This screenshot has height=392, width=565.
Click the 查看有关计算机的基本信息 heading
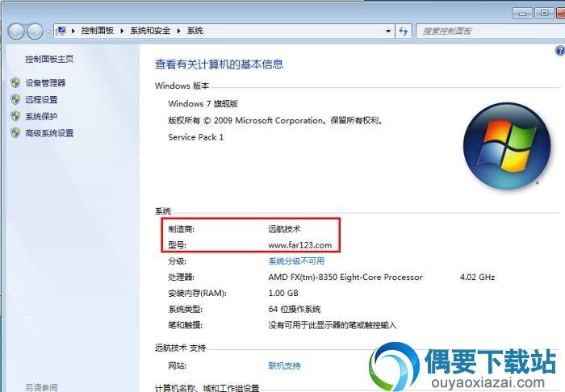219,64
